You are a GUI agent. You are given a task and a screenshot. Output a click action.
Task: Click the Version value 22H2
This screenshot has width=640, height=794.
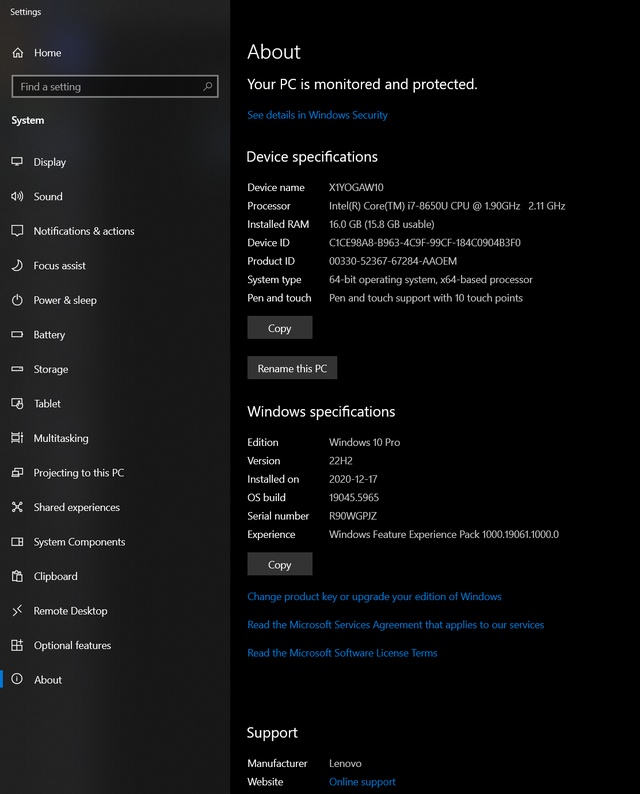tap(341, 461)
